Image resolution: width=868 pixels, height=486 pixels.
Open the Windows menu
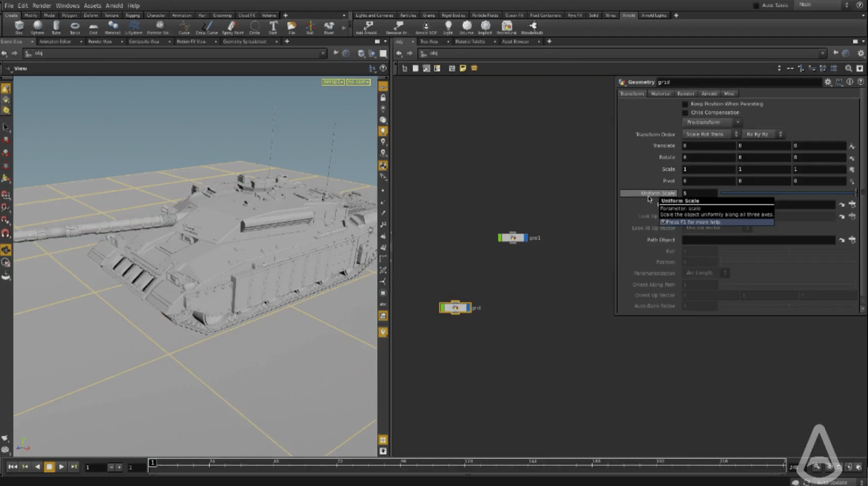(x=68, y=6)
